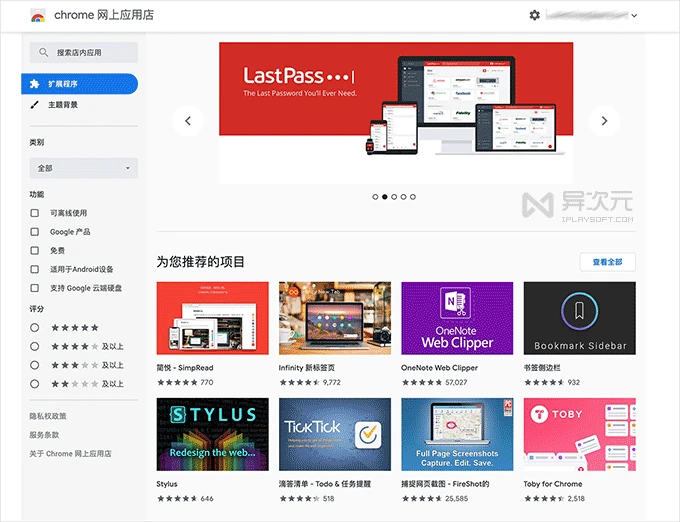Select the first carousel dot
The height and width of the screenshot is (522, 680).
tap(375, 197)
